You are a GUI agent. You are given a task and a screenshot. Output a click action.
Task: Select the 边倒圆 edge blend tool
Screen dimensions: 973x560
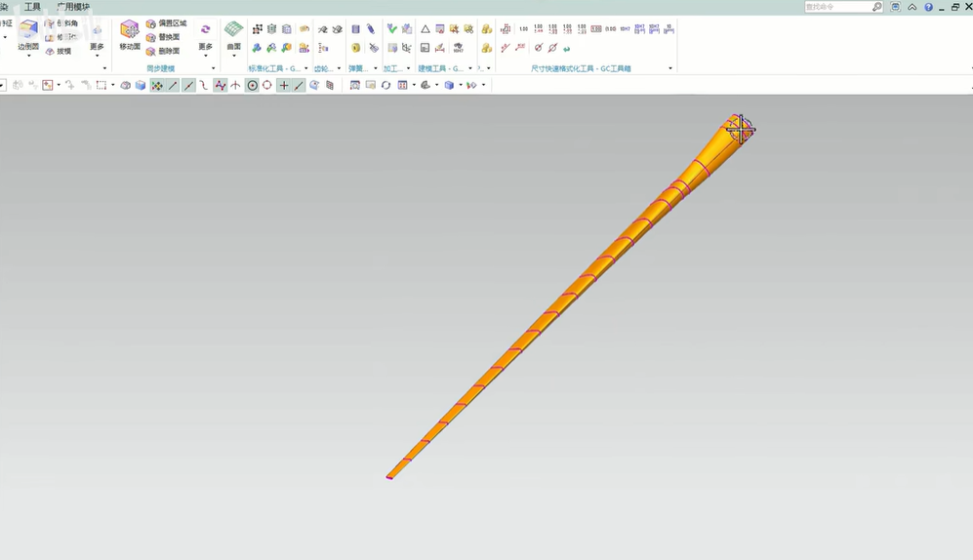28,34
